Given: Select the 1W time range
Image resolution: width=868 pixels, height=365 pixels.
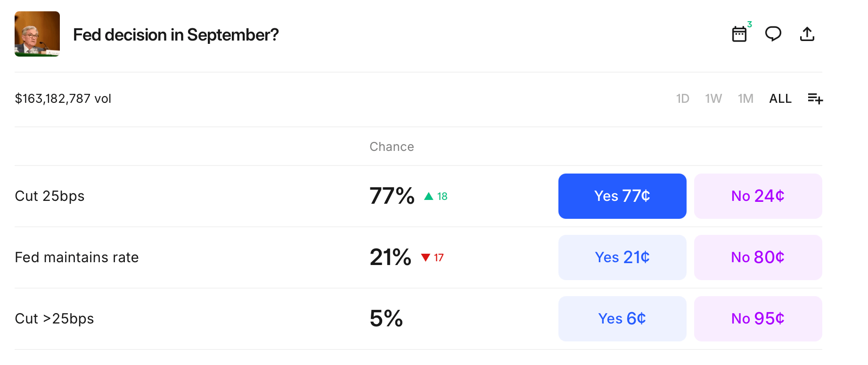Looking at the screenshot, I should 713,99.
